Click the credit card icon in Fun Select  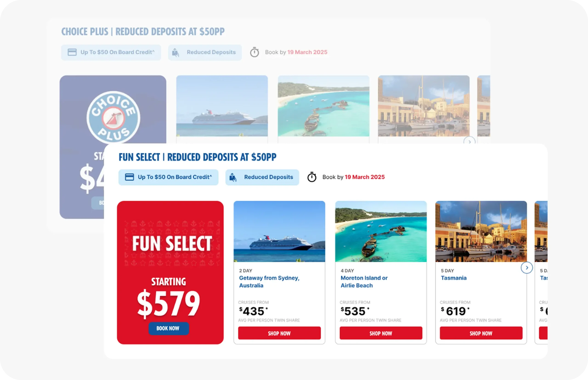tap(129, 177)
